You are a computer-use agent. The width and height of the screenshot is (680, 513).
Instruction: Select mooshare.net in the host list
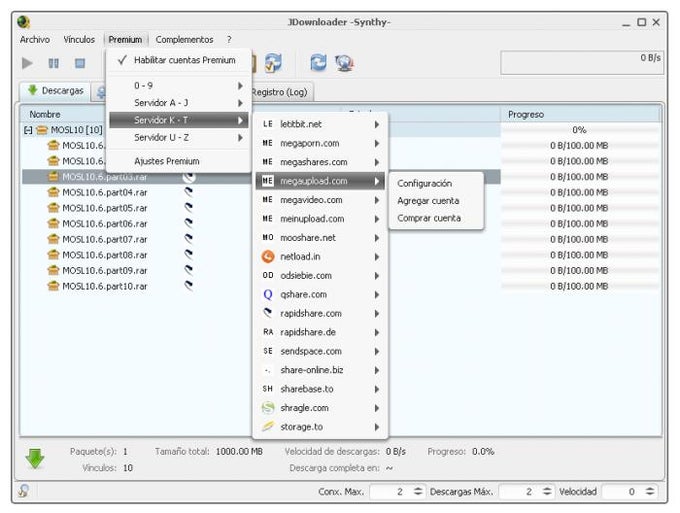(x=320, y=238)
